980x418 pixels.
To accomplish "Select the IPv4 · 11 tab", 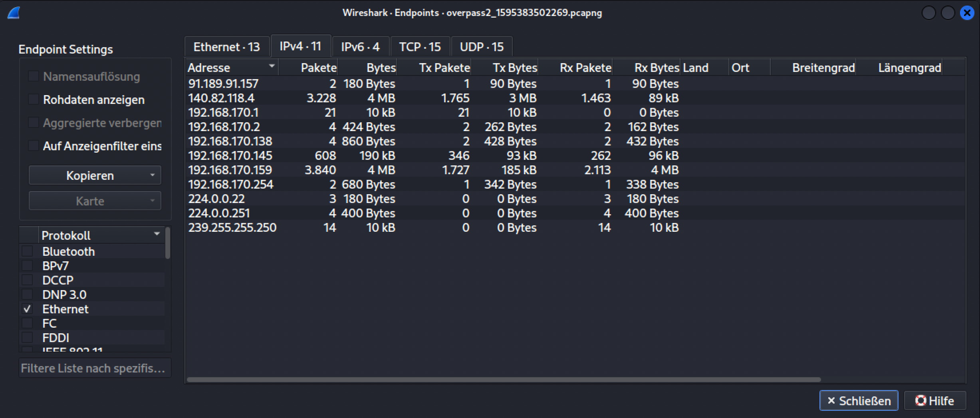I will (301, 46).
